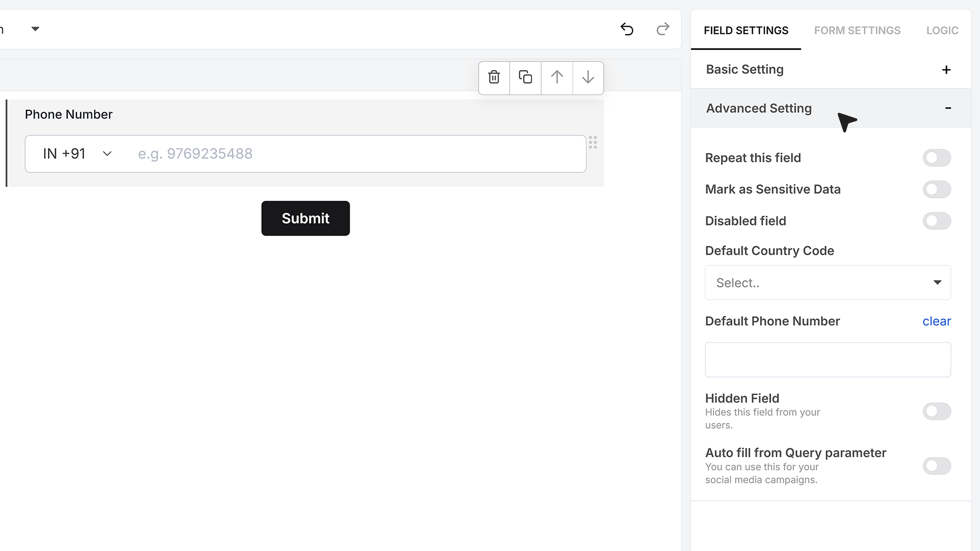This screenshot has height=551, width=980.
Task: Toggle Repeat this field switch
Action: [937, 158]
